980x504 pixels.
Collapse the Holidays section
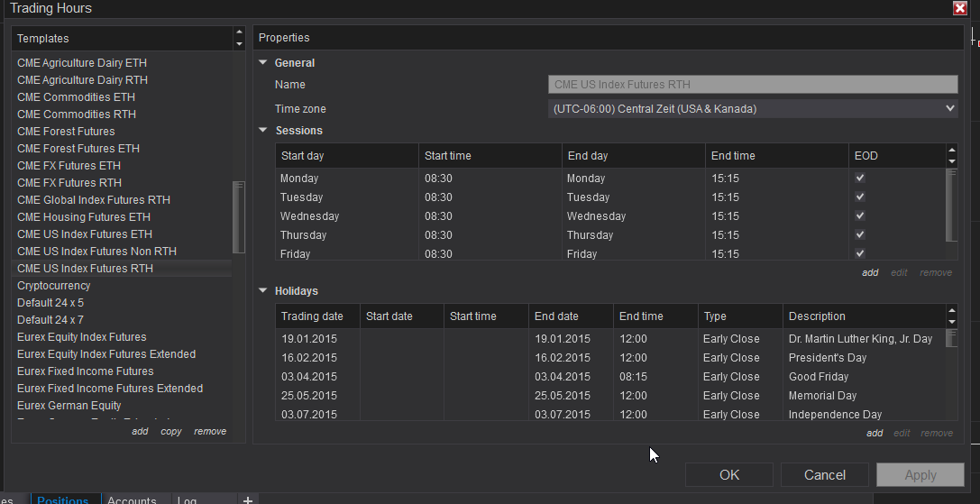[x=263, y=291]
